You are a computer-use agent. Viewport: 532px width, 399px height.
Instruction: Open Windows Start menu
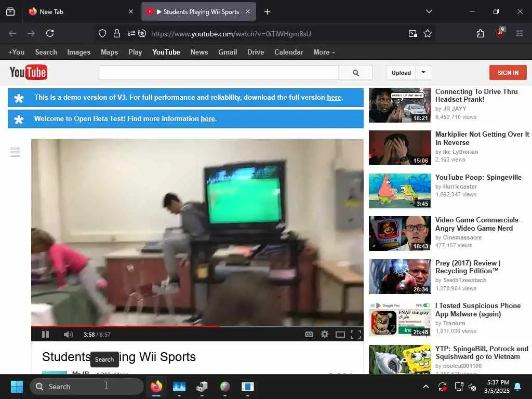click(x=17, y=387)
